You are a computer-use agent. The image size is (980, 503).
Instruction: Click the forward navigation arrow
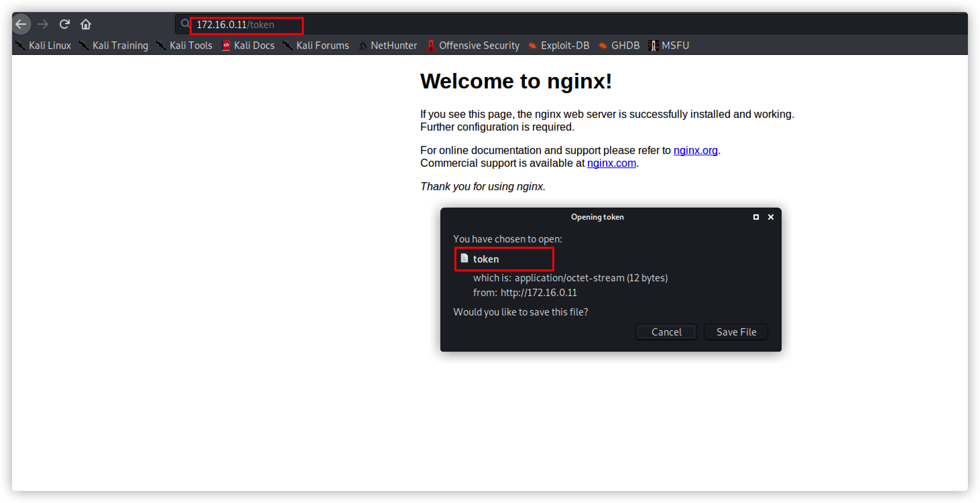pos(43,24)
